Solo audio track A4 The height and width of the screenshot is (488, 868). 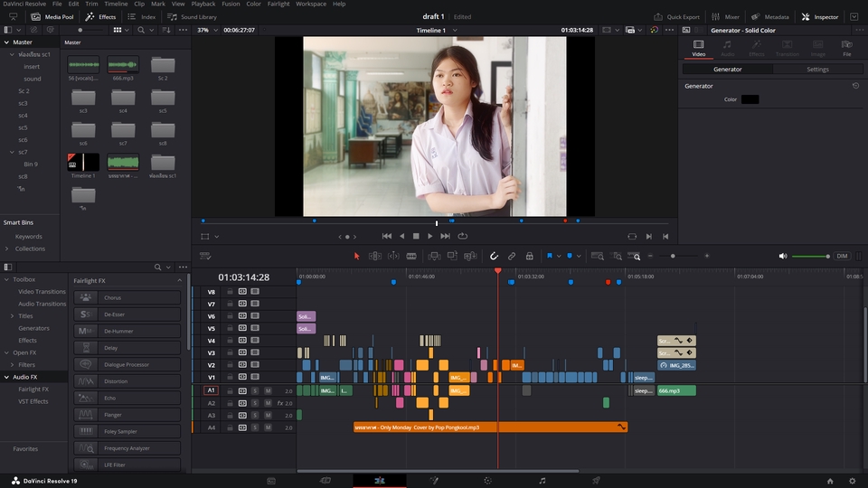(x=255, y=427)
